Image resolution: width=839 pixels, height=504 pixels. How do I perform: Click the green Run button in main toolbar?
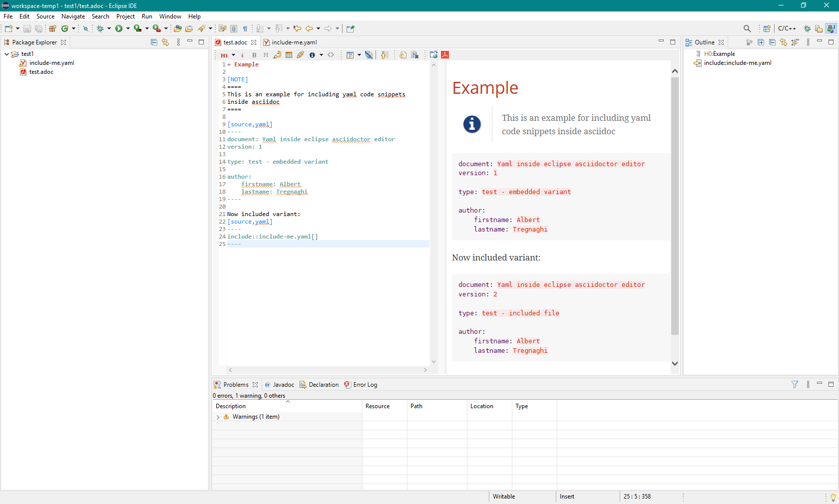coord(119,29)
